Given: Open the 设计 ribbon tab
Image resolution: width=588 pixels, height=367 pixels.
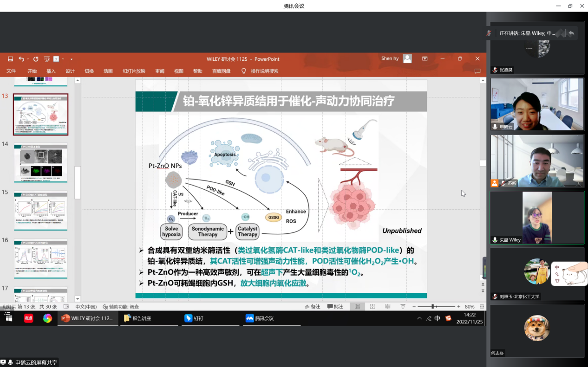Looking at the screenshot, I should [x=70, y=71].
